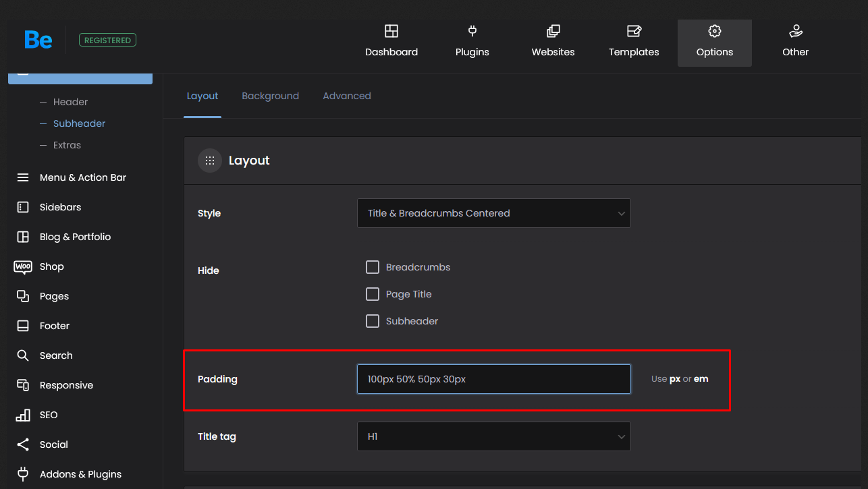Click the Padding input field
868x489 pixels.
[x=494, y=379]
